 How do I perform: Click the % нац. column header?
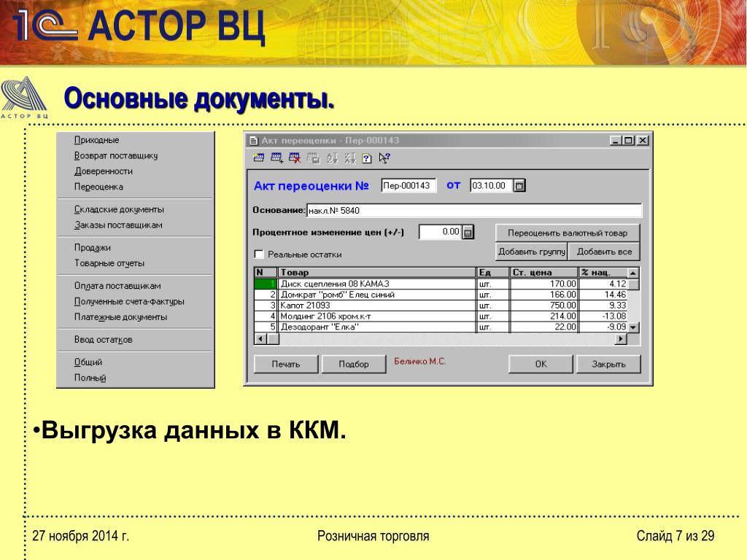pyautogui.click(x=603, y=273)
